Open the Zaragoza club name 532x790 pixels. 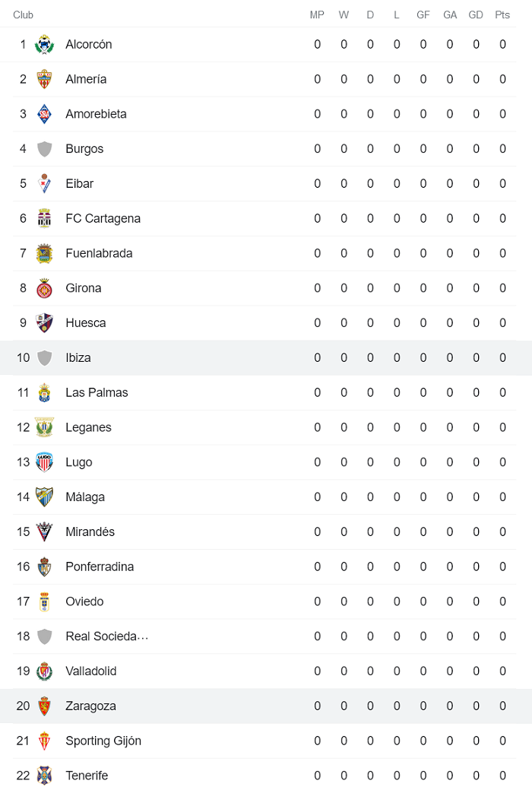pos(90,706)
